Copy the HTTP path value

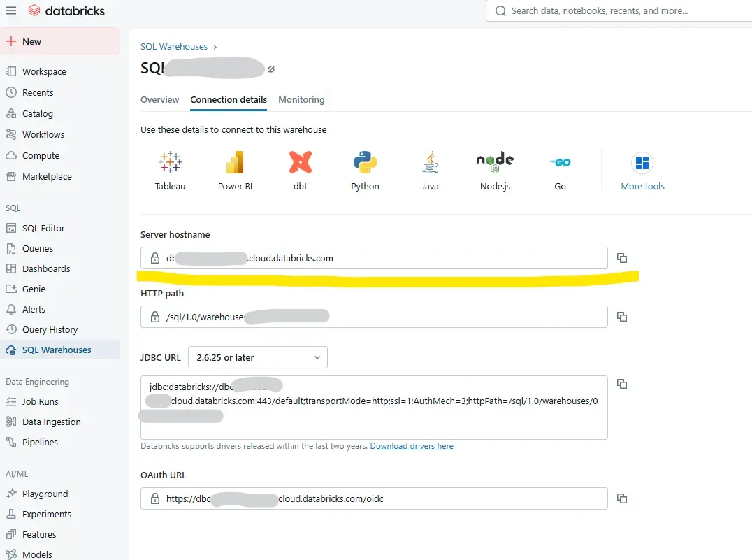point(622,317)
